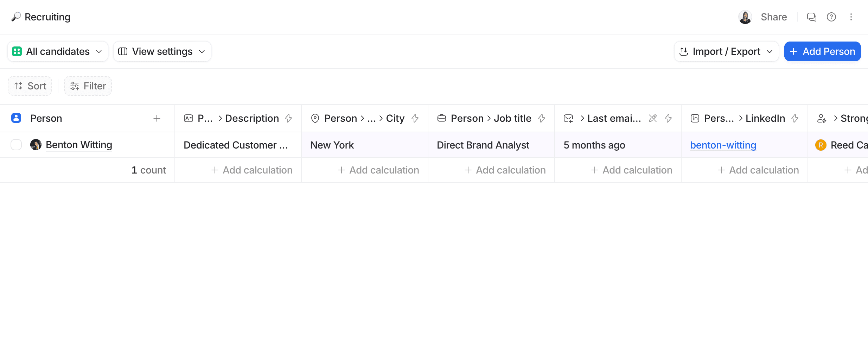Click the comments icon in the top bar
Image resolution: width=868 pixels, height=340 pixels.
click(811, 17)
